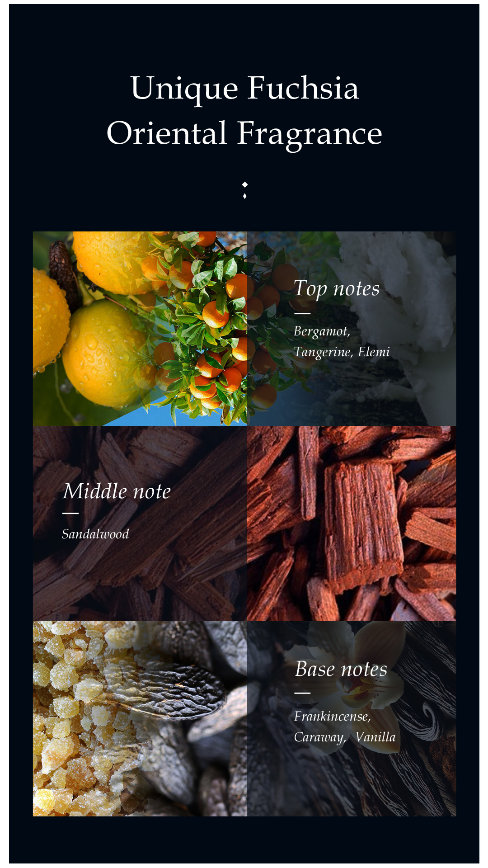
Task: Click the dash under Top notes
Action: tap(302, 313)
